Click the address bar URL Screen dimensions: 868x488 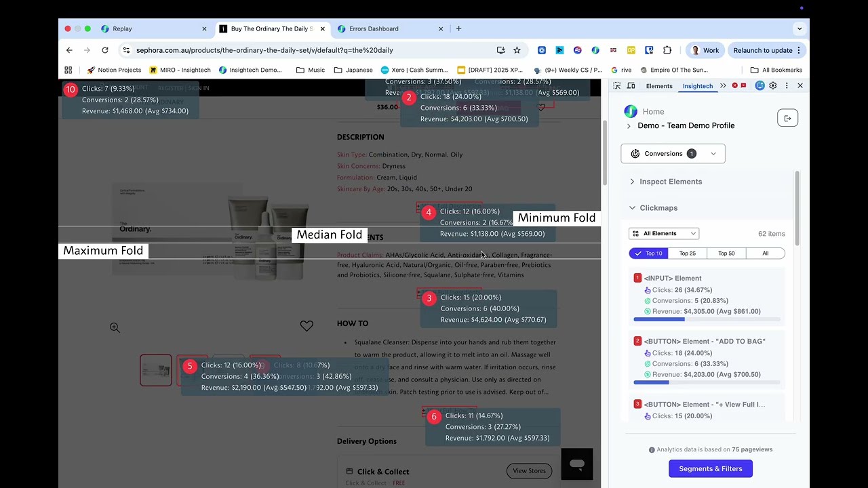click(264, 50)
